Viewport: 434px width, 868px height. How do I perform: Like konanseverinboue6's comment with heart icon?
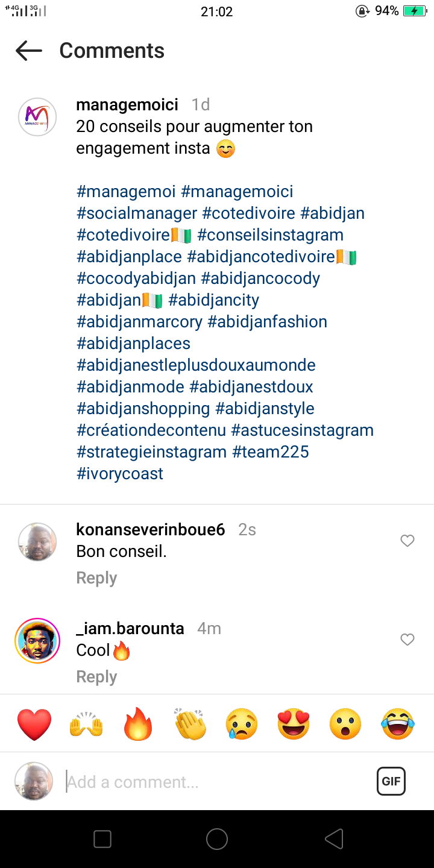click(x=407, y=541)
